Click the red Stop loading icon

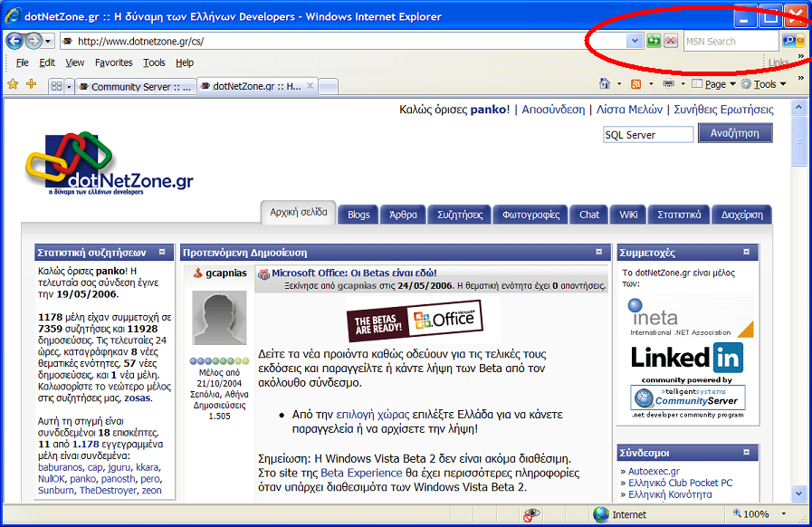click(x=670, y=41)
